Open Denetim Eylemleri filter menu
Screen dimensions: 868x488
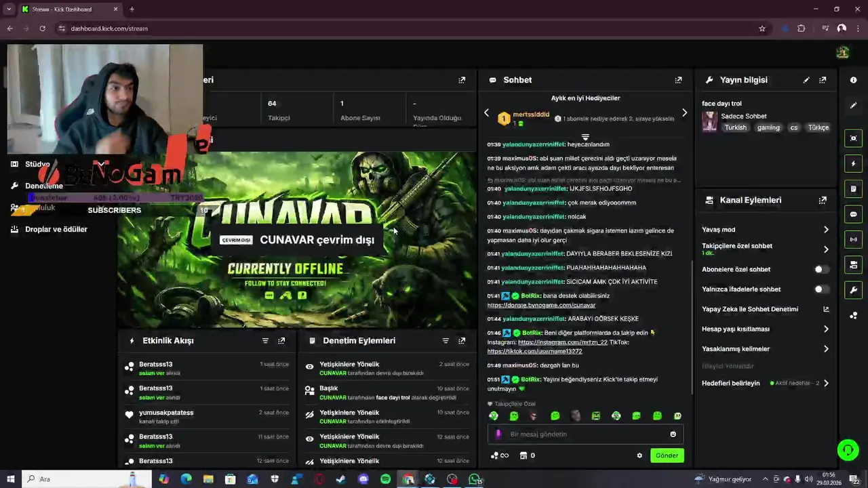[446, 341]
